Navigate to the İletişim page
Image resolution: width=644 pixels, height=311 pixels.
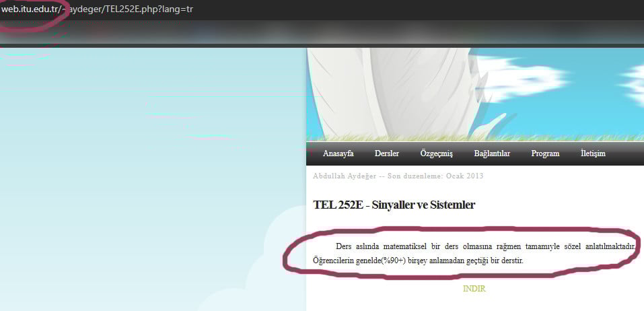click(x=593, y=153)
